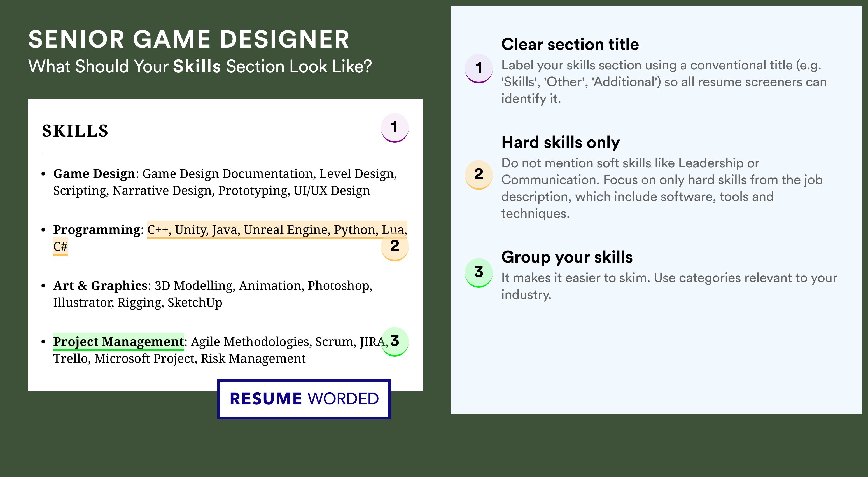Click the SKILLS section heading
The width and height of the screenshot is (868, 477).
coord(75,131)
